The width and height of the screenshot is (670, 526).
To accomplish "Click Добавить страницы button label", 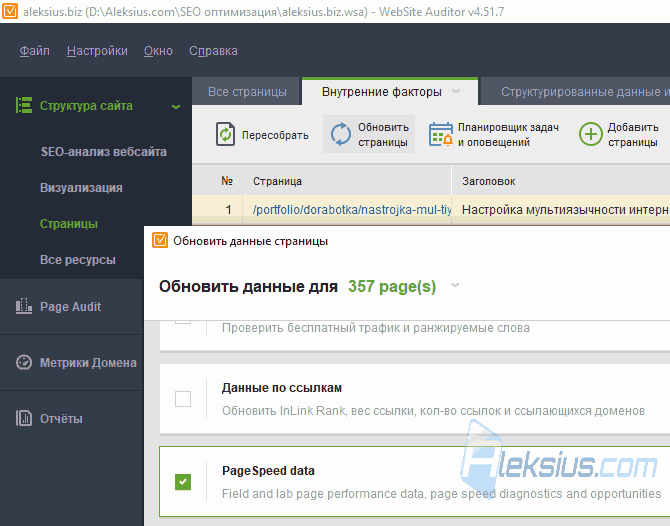I will pyautogui.click(x=633, y=135).
